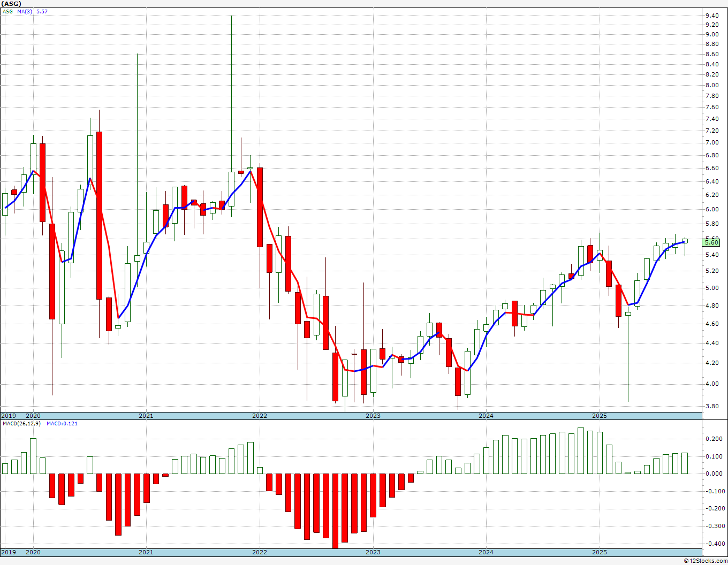The width and height of the screenshot is (728, 565).
Task: Pick 2021 on the MACD panel time axis
Action: [x=146, y=552]
